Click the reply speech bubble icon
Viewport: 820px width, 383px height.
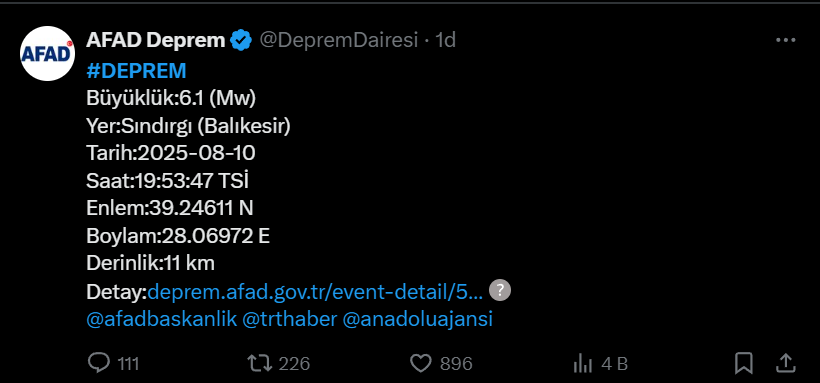coord(98,363)
